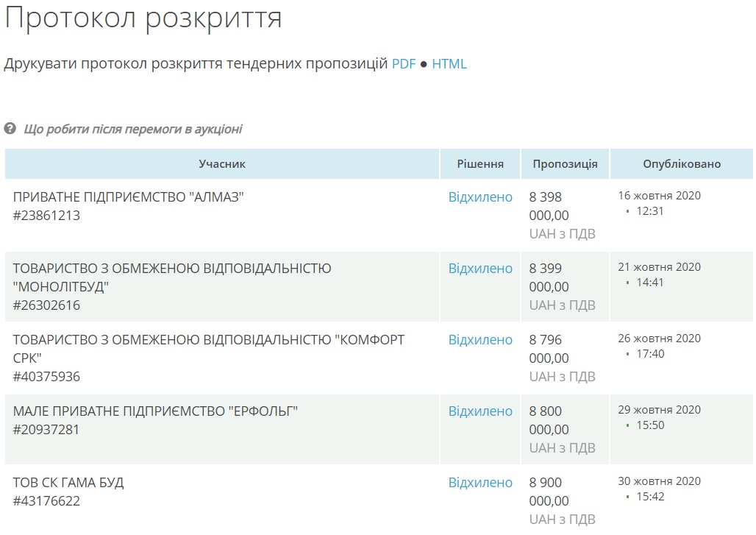Click the 8 796 000,00 proposal amount
Screen dimensions: 756x535
[549, 350]
